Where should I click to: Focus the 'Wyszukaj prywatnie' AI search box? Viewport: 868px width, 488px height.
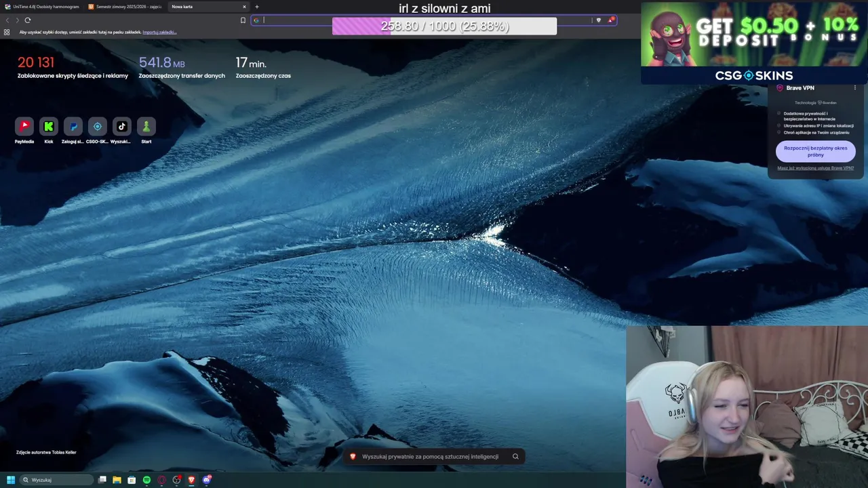click(434, 457)
